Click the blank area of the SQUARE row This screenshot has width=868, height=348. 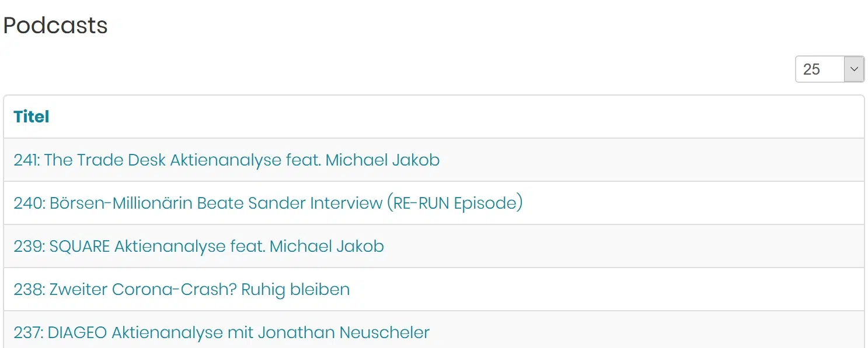pyautogui.click(x=625, y=246)
